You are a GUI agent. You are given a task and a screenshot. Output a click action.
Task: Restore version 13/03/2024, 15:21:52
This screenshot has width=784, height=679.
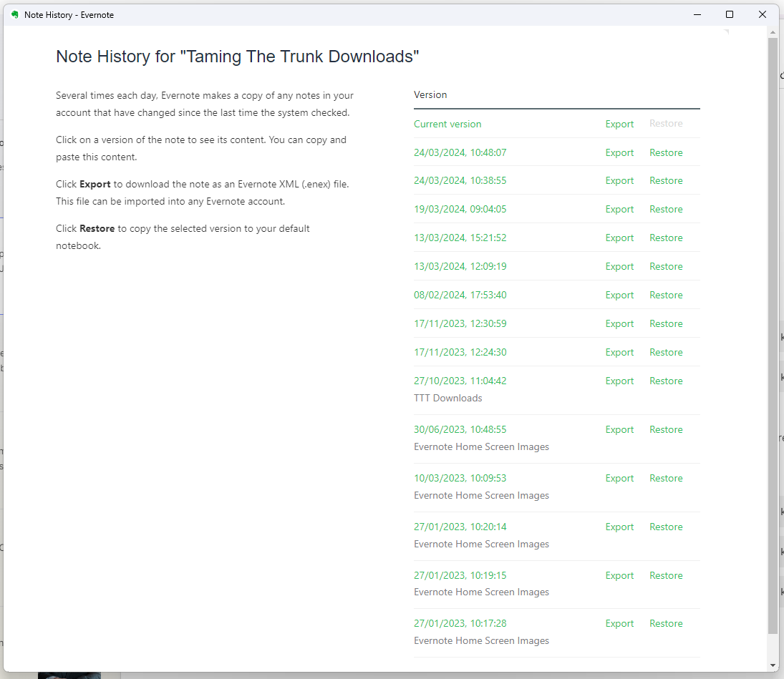pos(665,238)
